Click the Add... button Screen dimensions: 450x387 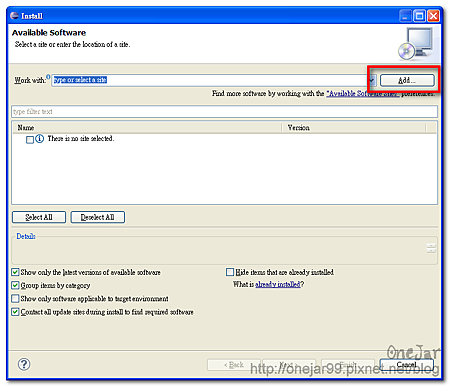tap(407, 80)
